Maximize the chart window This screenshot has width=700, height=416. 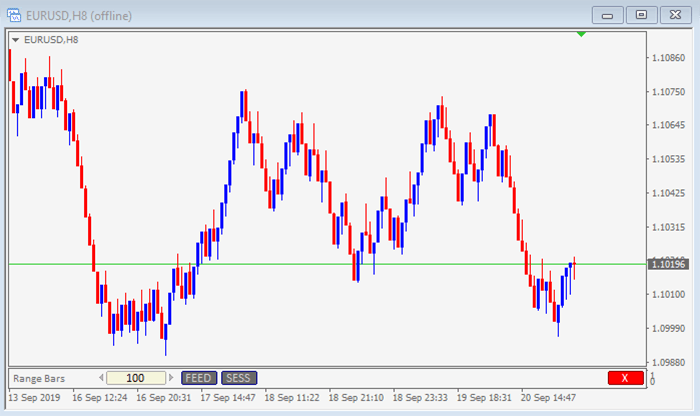pyautogui.click(x=642, y=14)
